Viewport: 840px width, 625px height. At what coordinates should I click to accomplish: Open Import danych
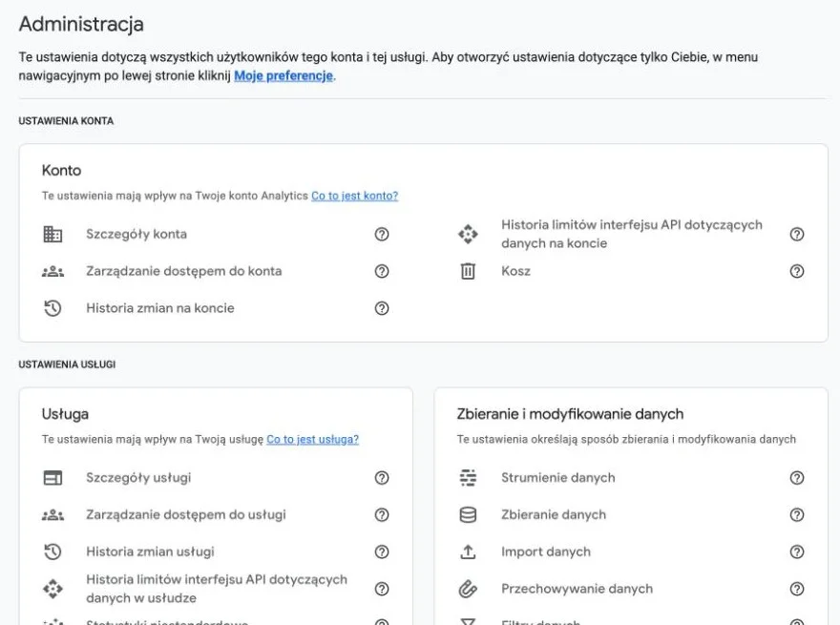(x=546, y=552)
